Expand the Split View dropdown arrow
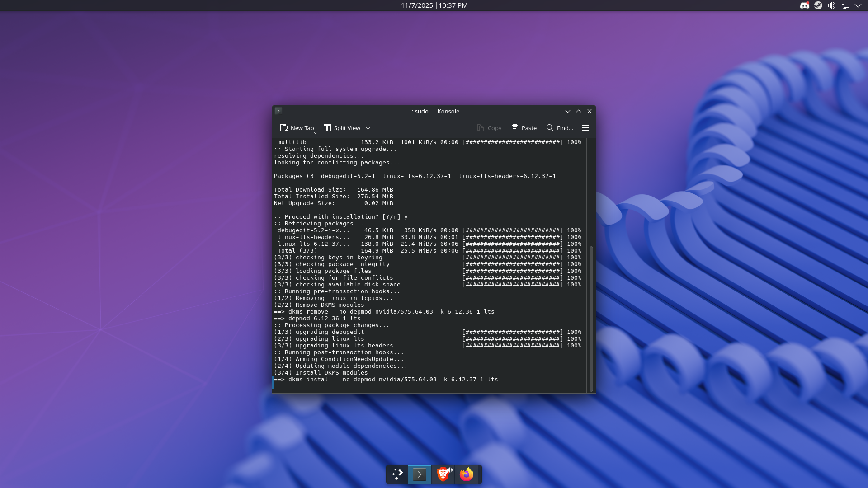Screen dimensions: 868x488 click(368, 128)
